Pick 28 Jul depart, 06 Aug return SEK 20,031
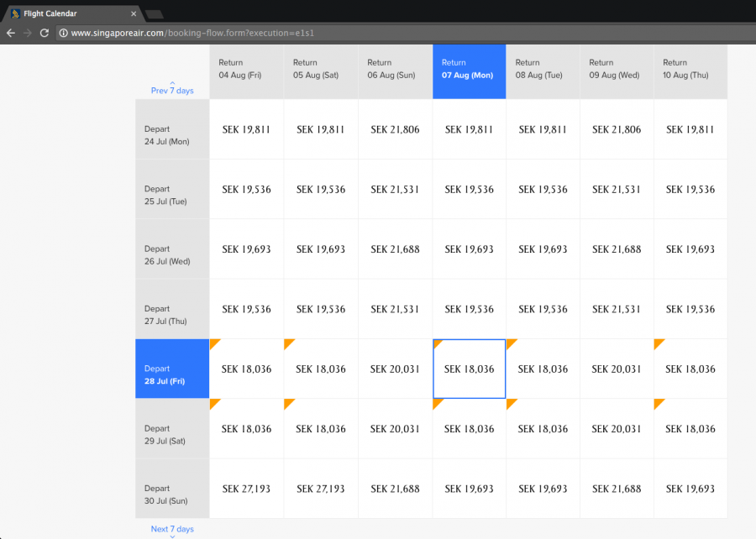 395,369
